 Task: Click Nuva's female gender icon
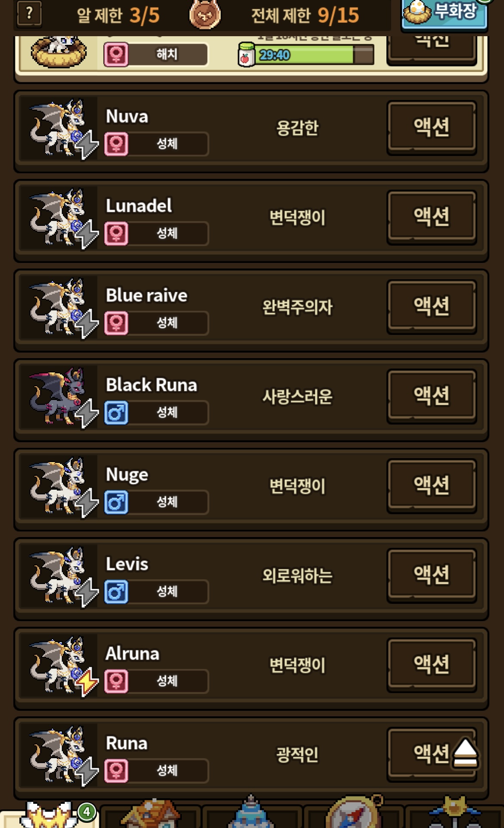click(116, 144)
